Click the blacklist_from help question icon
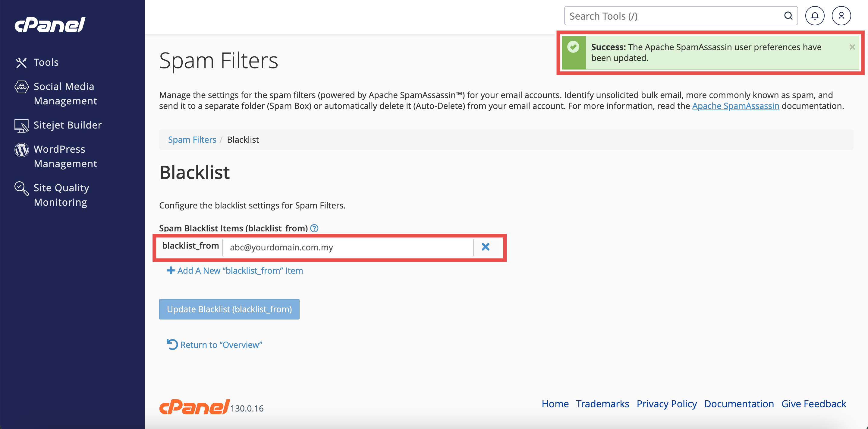The image size is (868, 429). coord(314,228)
